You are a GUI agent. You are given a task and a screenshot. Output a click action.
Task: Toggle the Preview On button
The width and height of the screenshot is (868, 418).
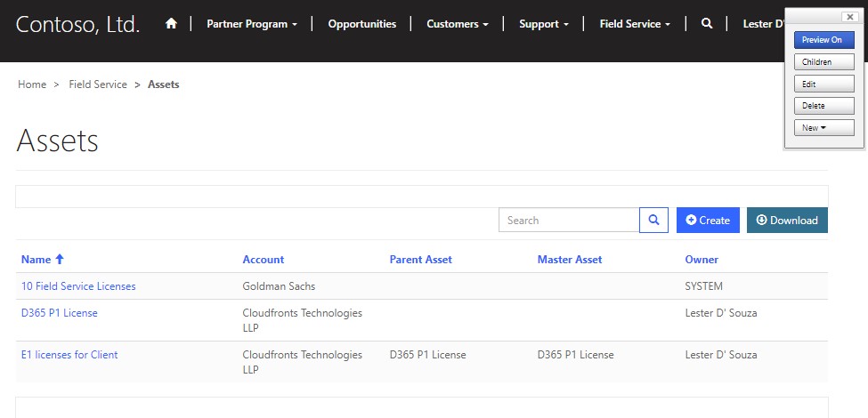pyautogui.click(x=823, y=40)
